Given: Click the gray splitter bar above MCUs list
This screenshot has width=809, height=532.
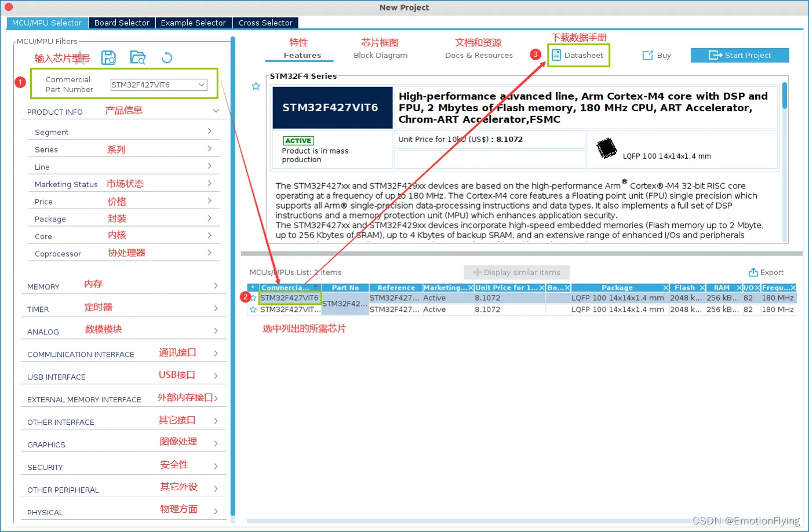Looking at the screenshot, I should (522, 253).
